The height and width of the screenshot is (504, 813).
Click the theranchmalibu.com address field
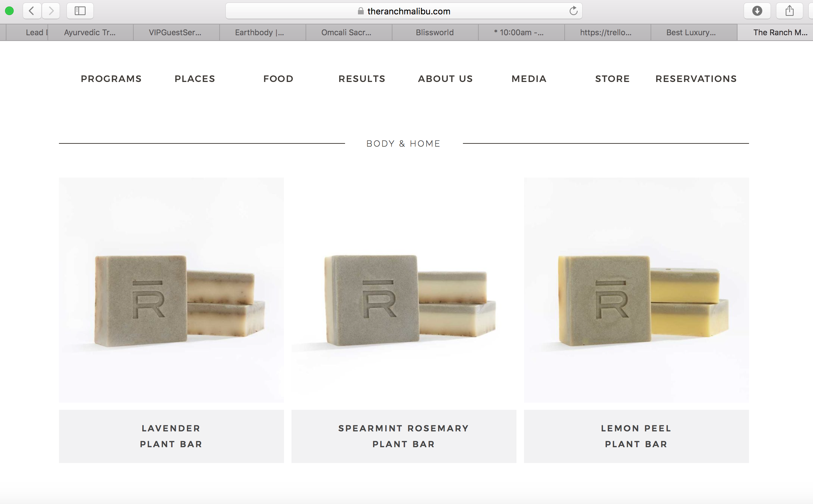[404, 11]
